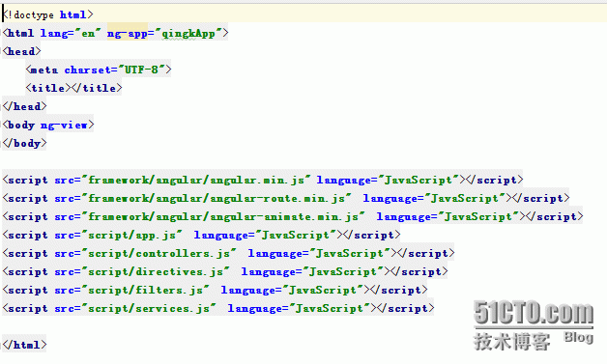Screen dimensions: 607x364
Task: Click the angular.min.js script path
Action: [196, 180]
